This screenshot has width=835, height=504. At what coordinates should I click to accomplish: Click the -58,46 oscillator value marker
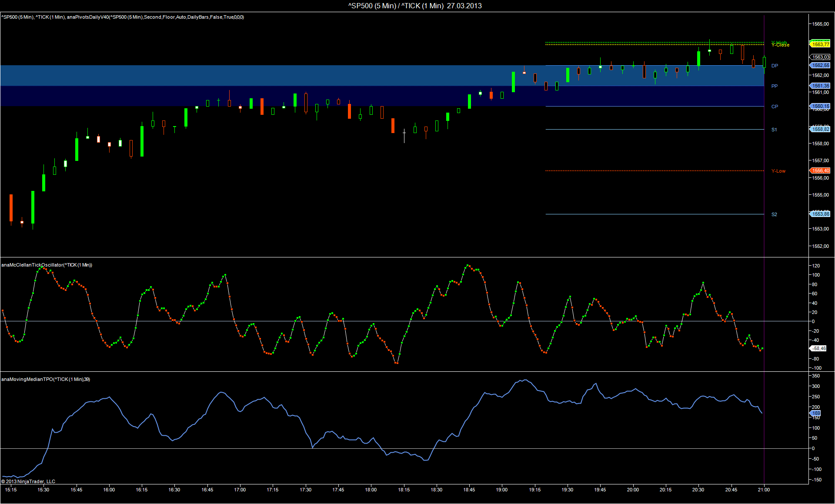click(x=818, y=348)
